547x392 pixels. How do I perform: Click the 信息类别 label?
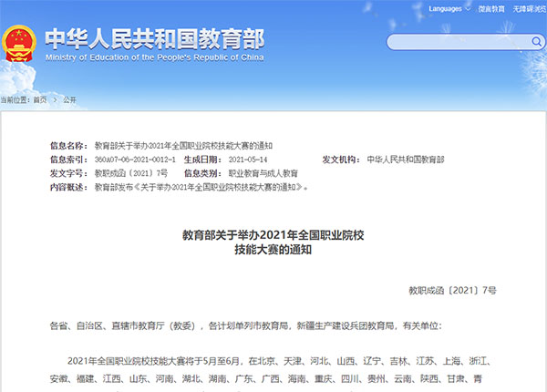[x=202, y=173]
